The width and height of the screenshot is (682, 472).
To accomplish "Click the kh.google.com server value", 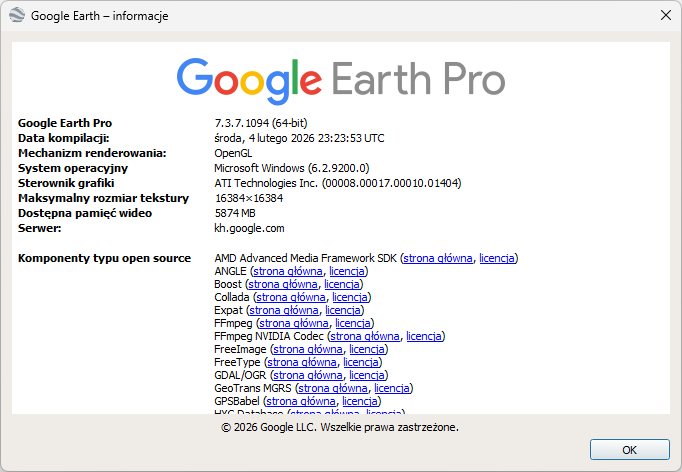I will (x=249, y=228).
